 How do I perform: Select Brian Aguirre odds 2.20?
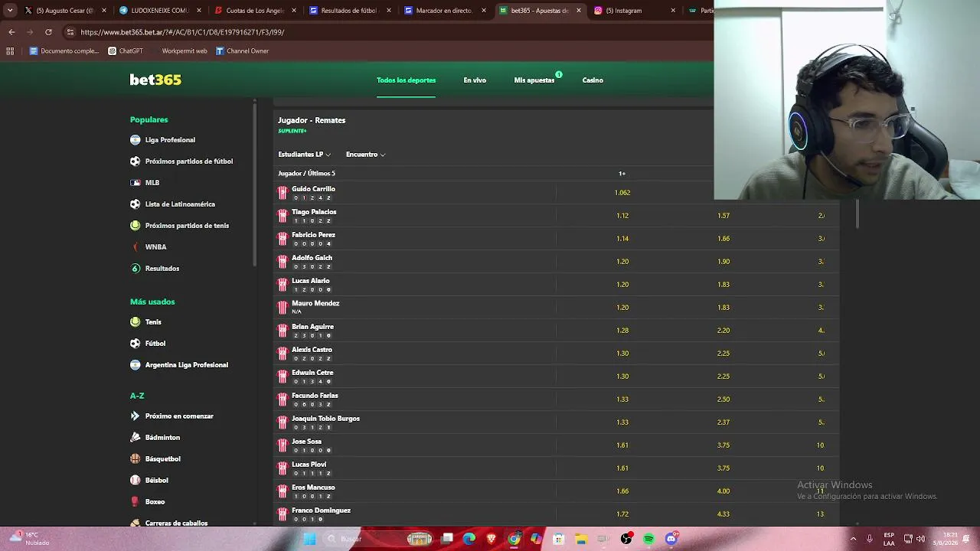tap(724, 331)
